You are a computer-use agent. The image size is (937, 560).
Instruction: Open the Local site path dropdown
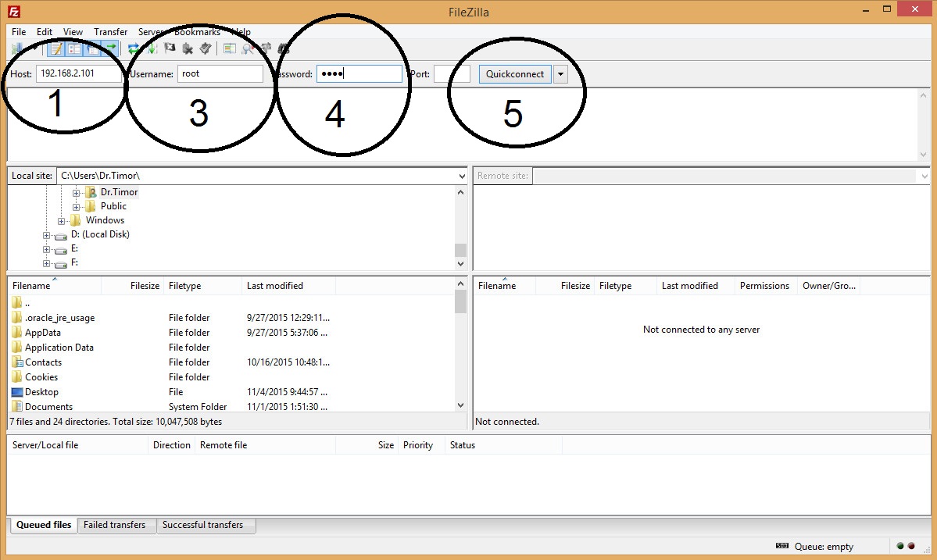coord(461,177)
